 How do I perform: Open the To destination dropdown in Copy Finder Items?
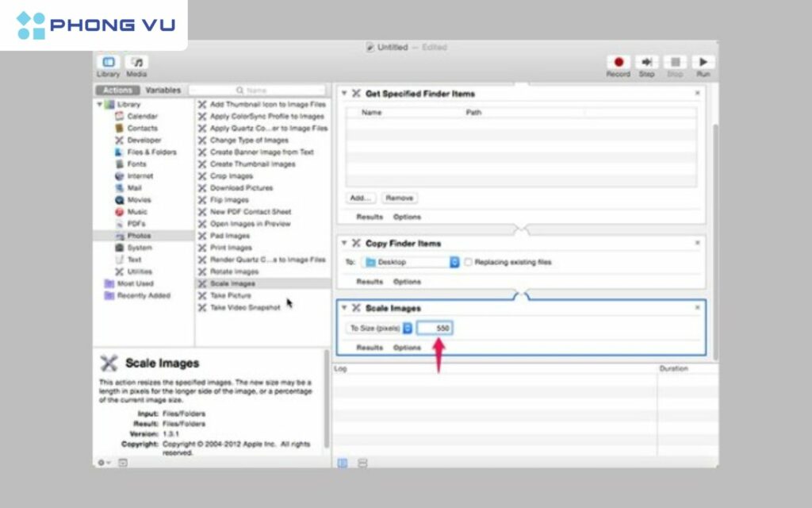454,263
